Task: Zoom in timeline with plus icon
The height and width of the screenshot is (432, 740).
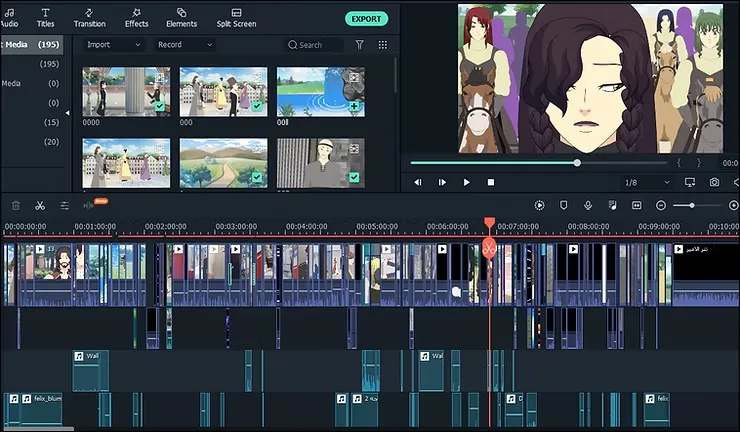Action: click(x=733, y=205)
